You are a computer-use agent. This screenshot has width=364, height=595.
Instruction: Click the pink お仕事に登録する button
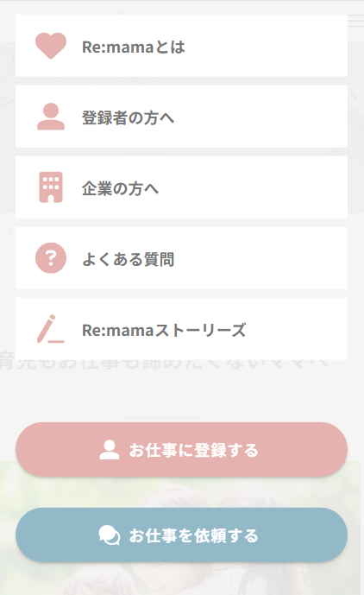coord(182,450)
